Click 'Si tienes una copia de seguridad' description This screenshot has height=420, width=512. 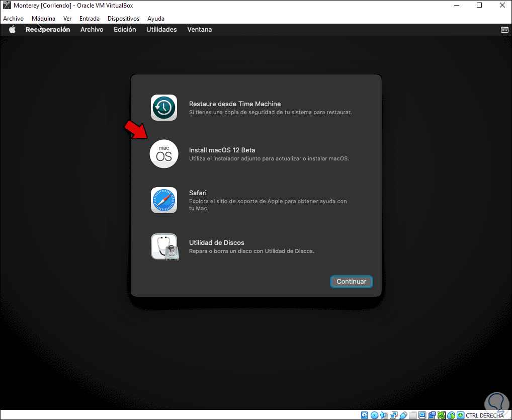pyautogui.click(x=271, y=112)
